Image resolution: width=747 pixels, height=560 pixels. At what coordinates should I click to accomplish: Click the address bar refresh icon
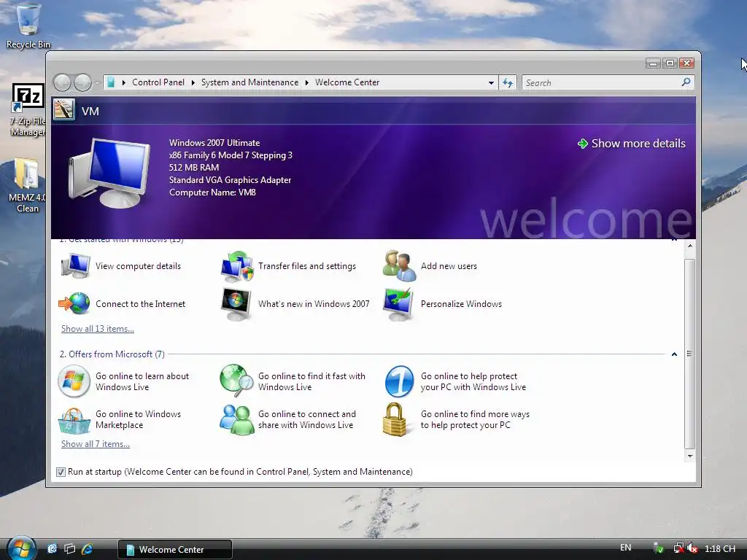[508, 83]
